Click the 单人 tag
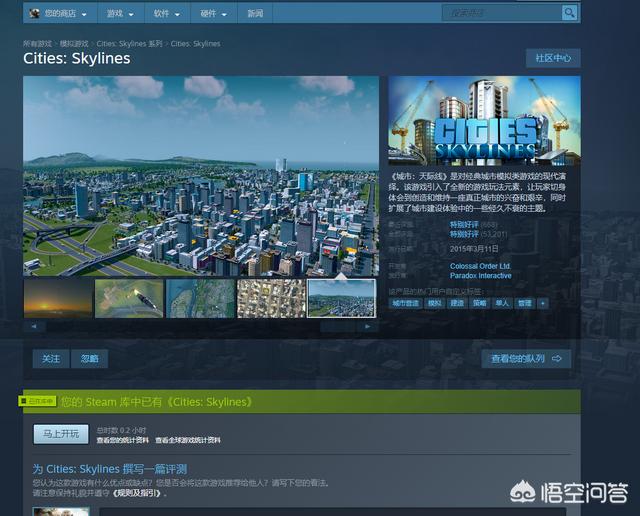Image resolution: width=640 pixels, height=516 pixels. [502, 303]
